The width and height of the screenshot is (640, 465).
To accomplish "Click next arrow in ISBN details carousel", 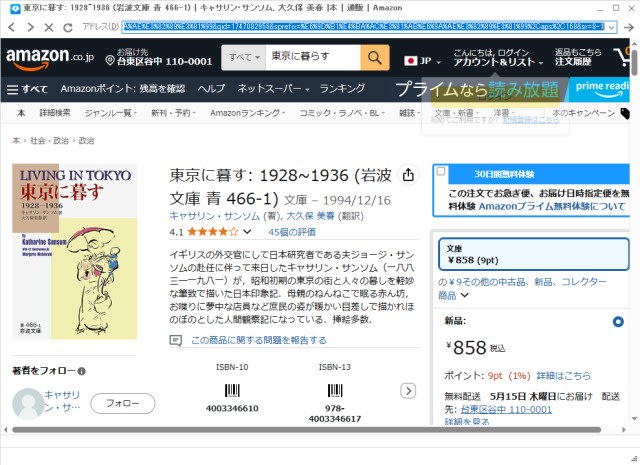I will pos(408,391).
